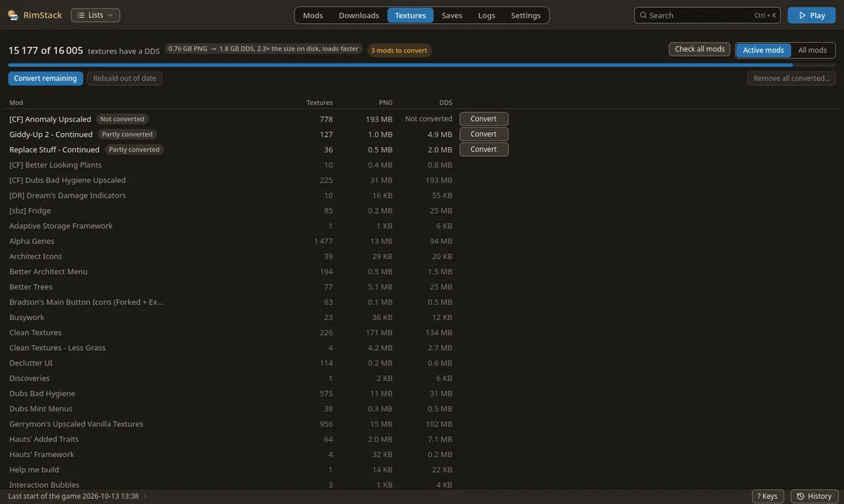Image resolution: width=844 pixels, height=504 pixels.
Task: Click Remove all converted button
Action: click(792, 78)
